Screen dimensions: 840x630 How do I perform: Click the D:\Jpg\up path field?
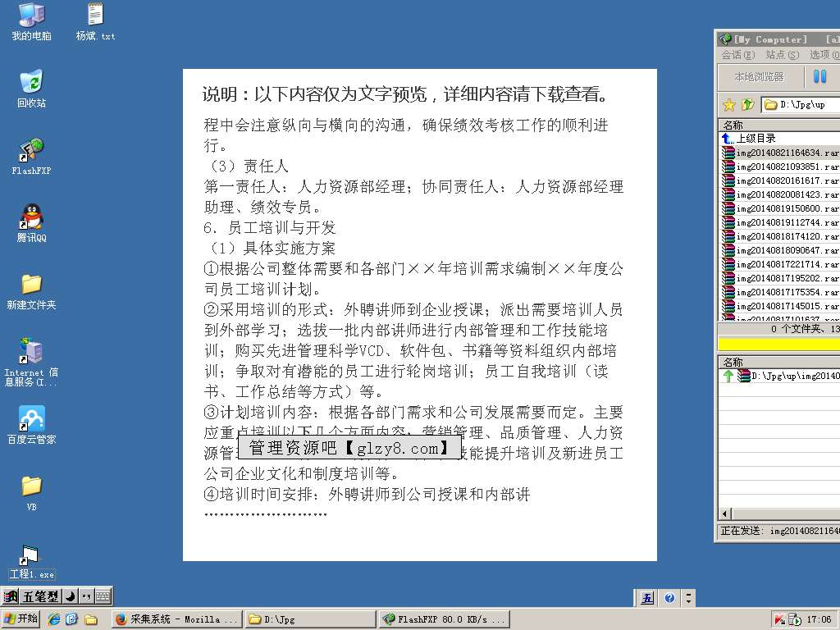tap(801, 104)
